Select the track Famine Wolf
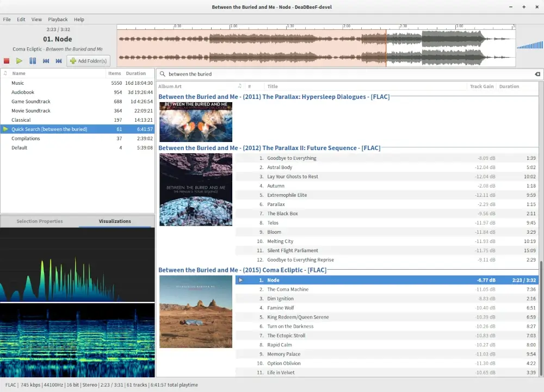This screenshot has height=392, width=544. point(281,308)
